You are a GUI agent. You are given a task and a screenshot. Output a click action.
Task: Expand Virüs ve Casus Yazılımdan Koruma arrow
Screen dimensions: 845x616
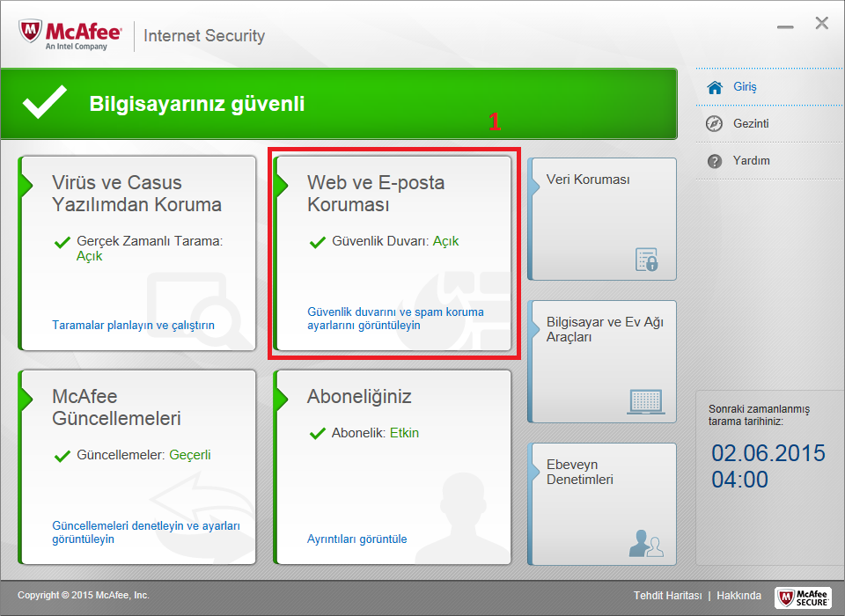click(x=26, y=185)
